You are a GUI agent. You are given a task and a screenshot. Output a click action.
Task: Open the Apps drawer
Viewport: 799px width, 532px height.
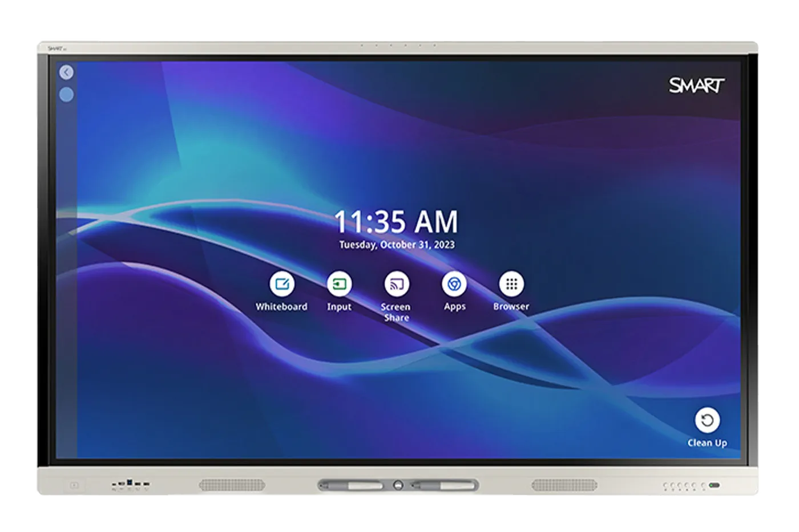(x=454, y=284)
